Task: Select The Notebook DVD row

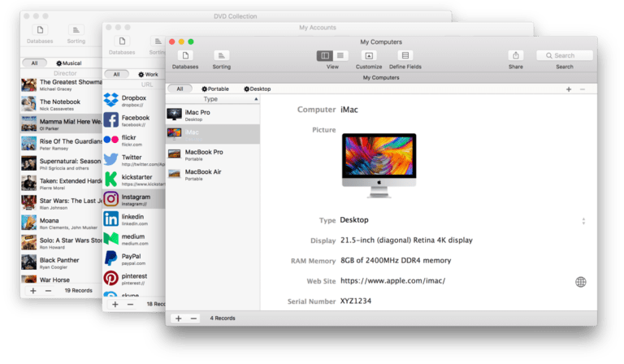Action: click(x=61, y=105)
